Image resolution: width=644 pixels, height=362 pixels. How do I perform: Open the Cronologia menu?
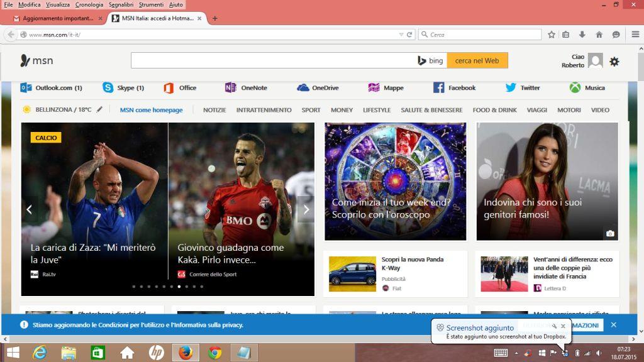click(89, 4)
